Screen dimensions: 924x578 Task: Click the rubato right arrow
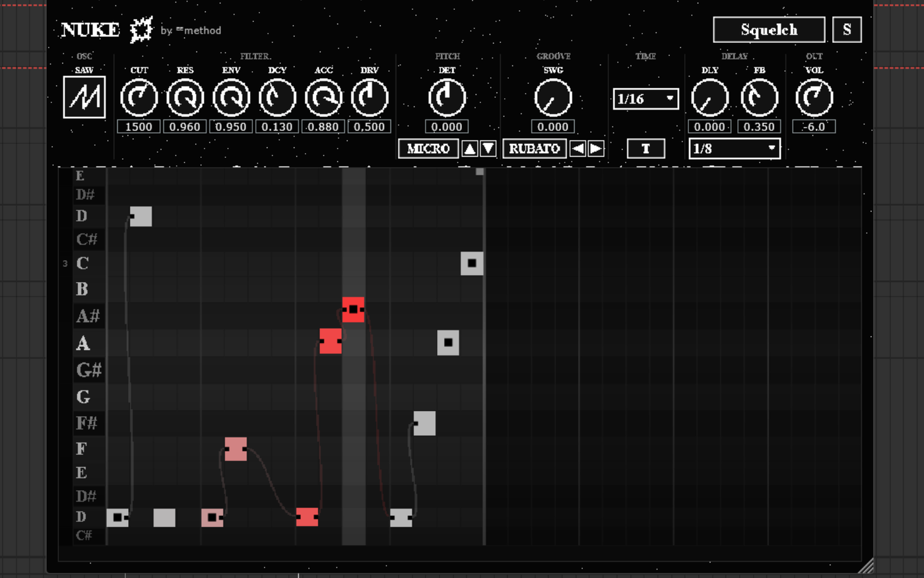click(x=596, y=149)
